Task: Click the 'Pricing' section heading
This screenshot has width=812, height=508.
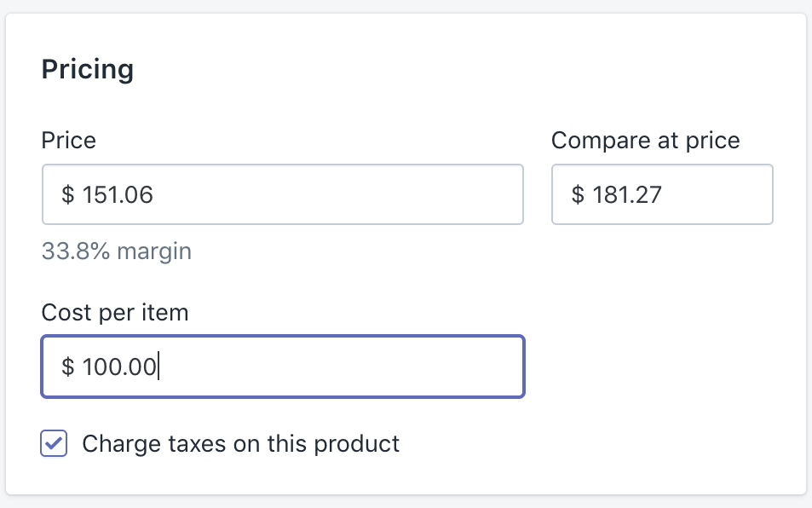Action: coord(88,70)
